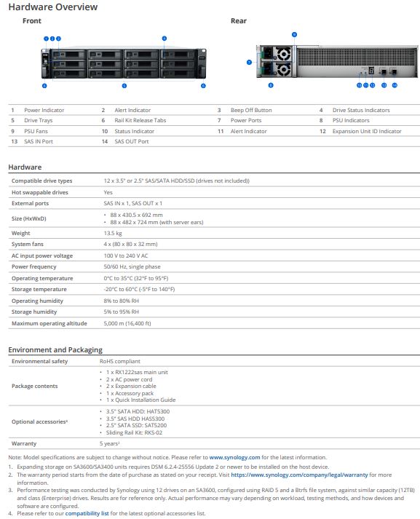The width and height of the screenshot is (420, 519).
Task: Click the '88 x 430.5 x 692 mm' size value
Action: tap(136, 215)
